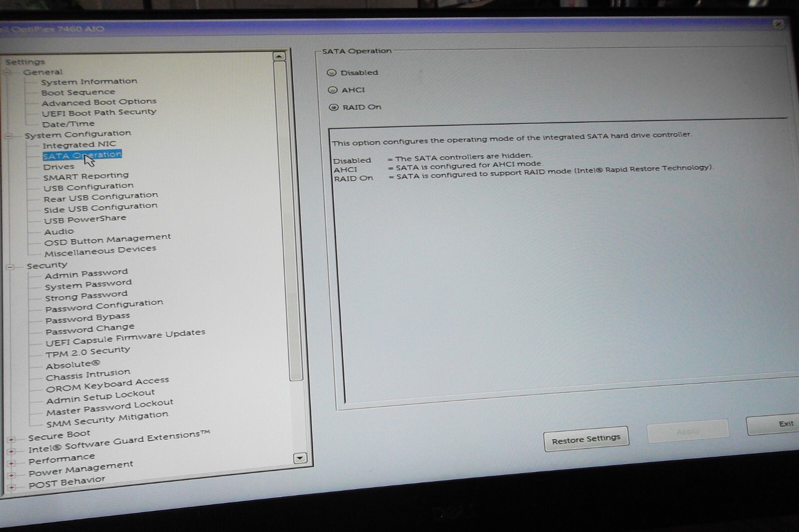Select System Password
The width and height of the screenshot is (799, 532).
click(88, 285)
